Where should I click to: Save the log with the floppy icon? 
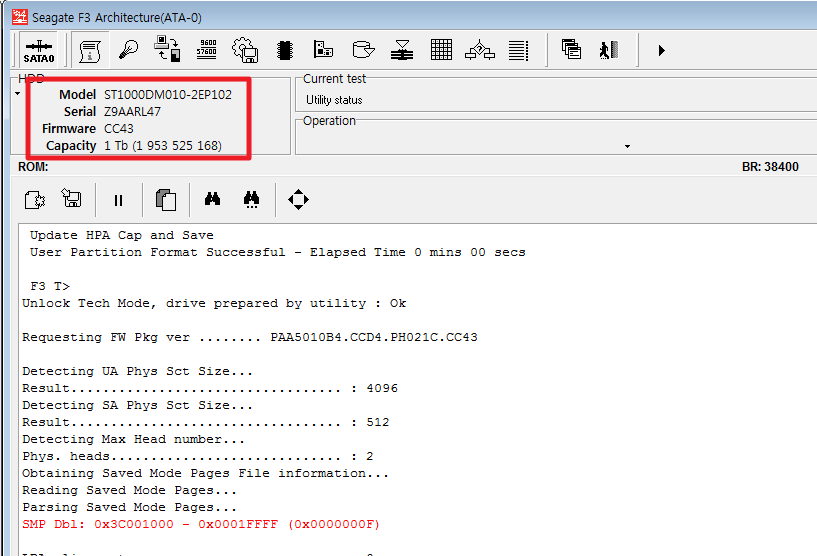click(71, 199)
